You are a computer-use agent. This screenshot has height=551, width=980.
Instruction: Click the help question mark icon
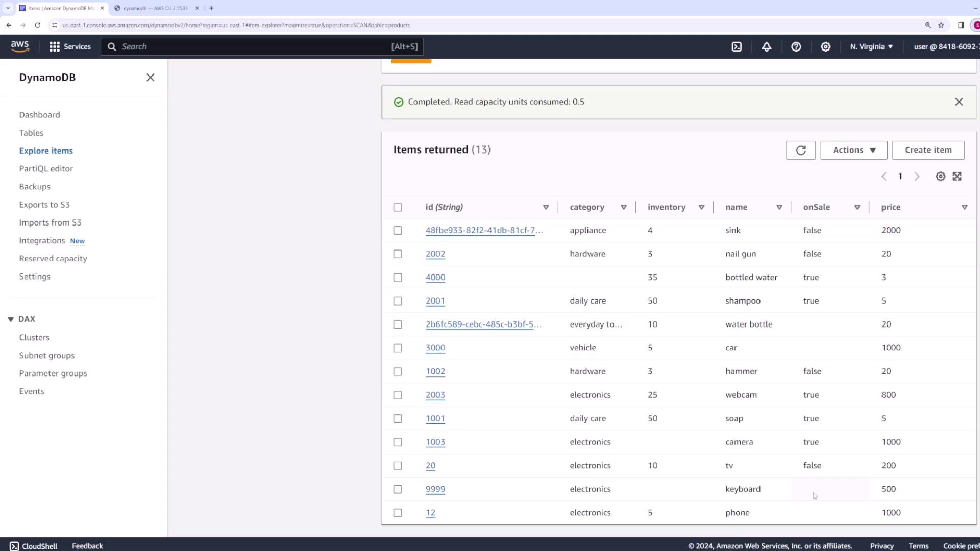(x=796, y=46)
